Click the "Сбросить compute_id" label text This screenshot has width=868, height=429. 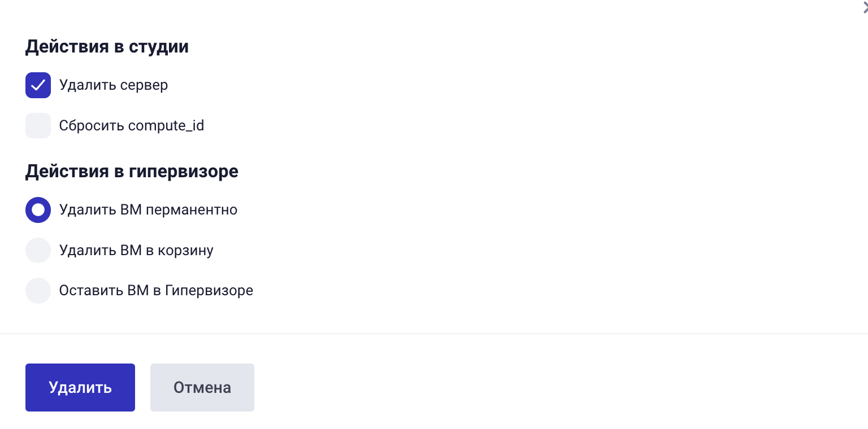[x=132, y=125]
